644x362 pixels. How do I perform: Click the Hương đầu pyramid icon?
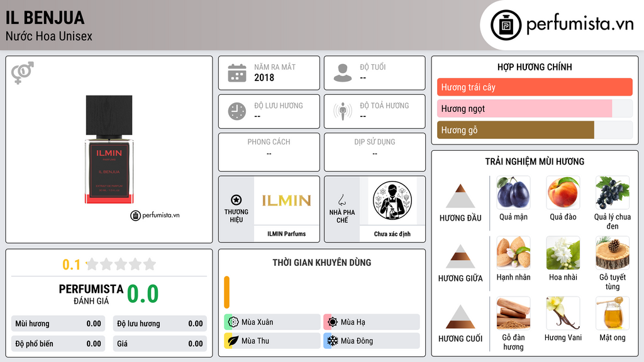(x=460, y=196)
